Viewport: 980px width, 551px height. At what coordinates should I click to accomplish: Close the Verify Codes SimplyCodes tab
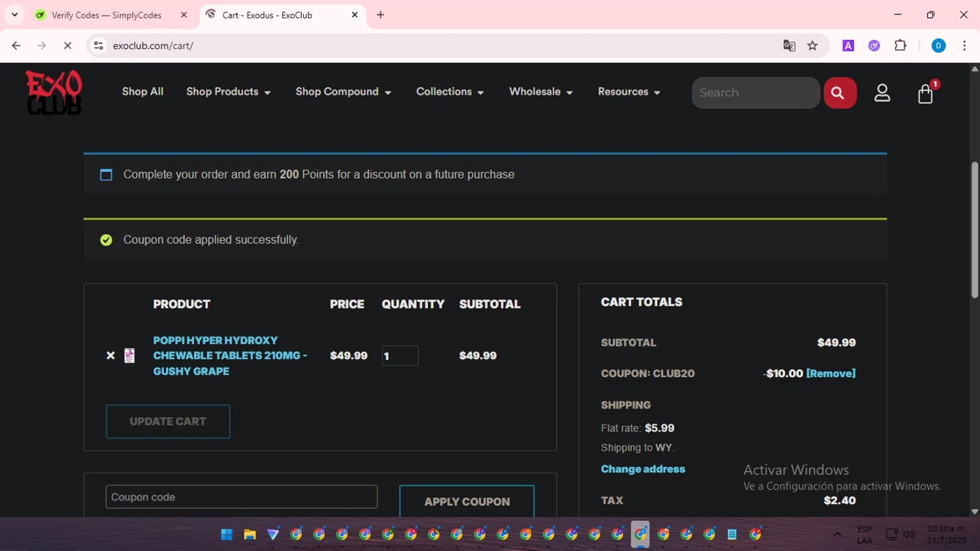[184, 15]
